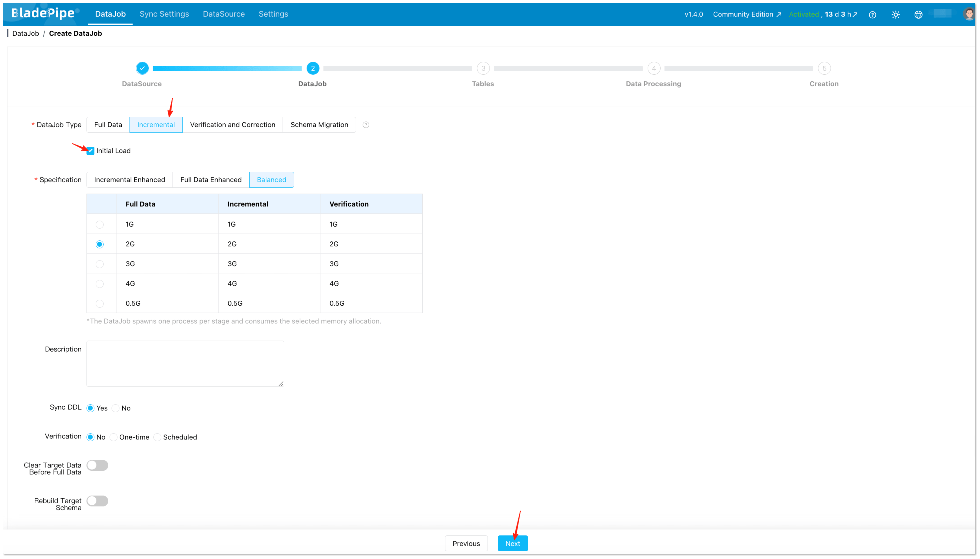Click the Next button
The height and width of the screenshot is (559, 980).
tap(513, 543)
